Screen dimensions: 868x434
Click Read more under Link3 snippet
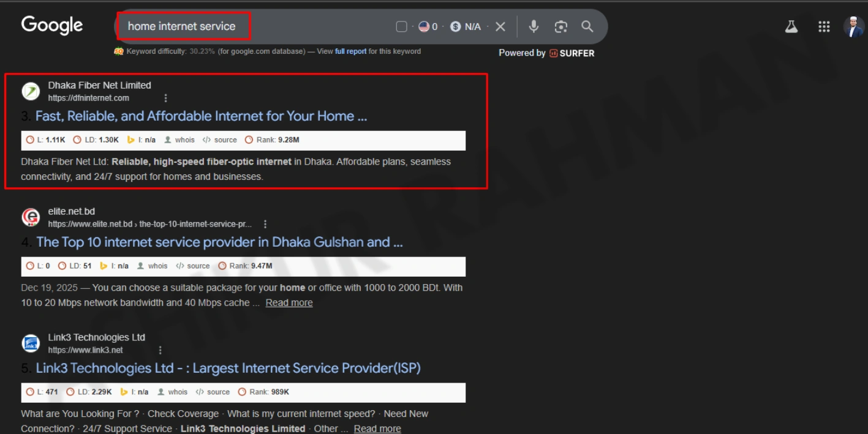click(x=377, y=428)
